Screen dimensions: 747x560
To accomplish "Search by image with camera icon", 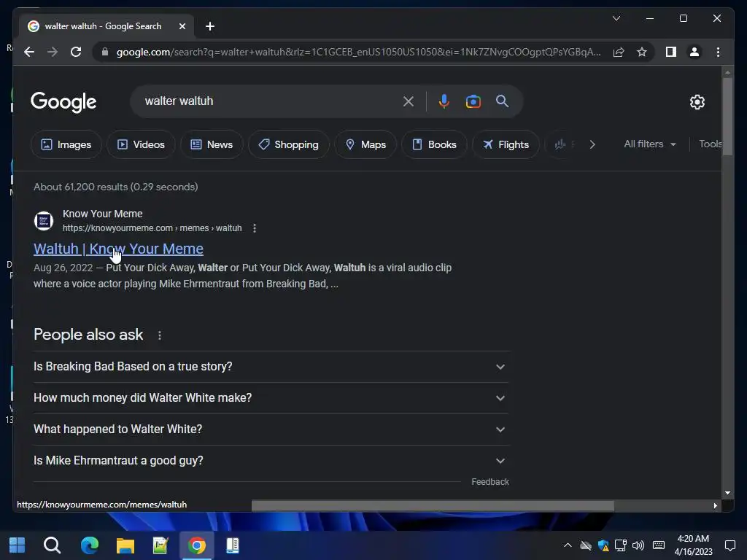I will (473, 101).
